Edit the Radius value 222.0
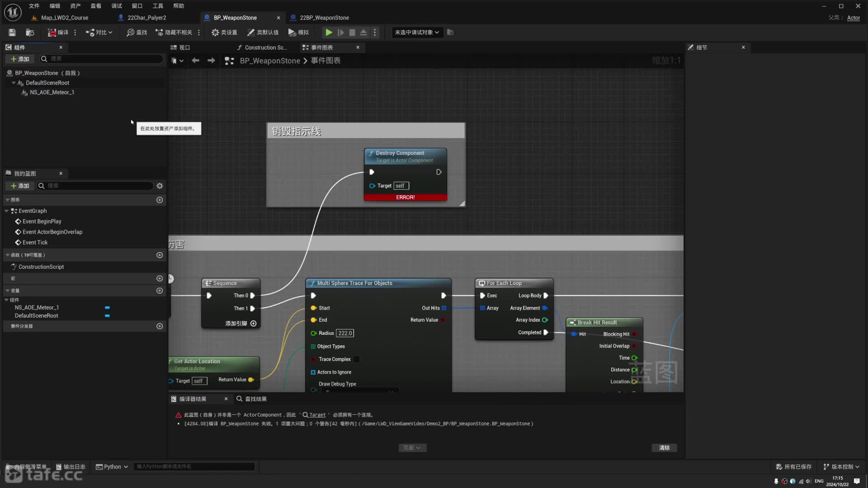The height and width of the screenshot is (488, 868). tap(345, 333)
